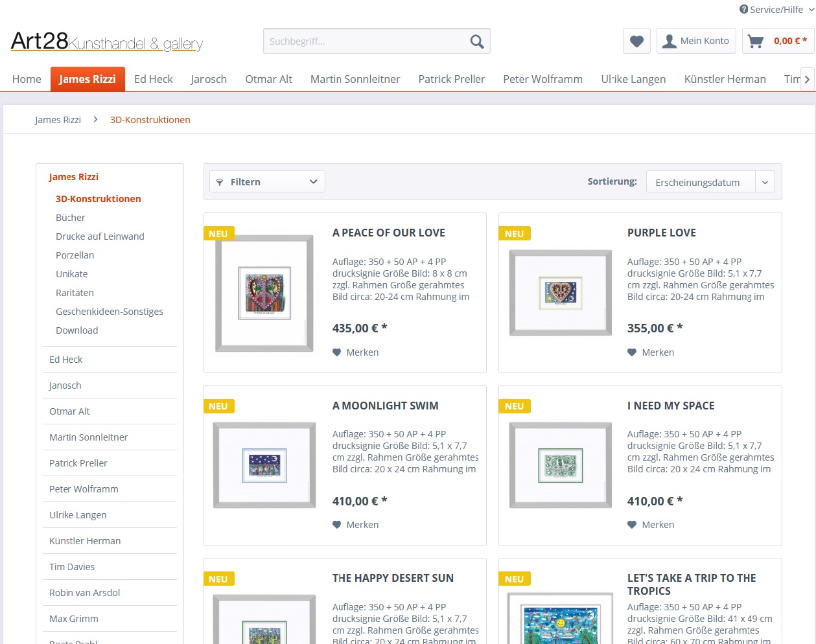Image resolution: width=816 pixels, height=644 pixels.
Task: Click James Rizzi breadcrumb link
Action: (58, 120)
